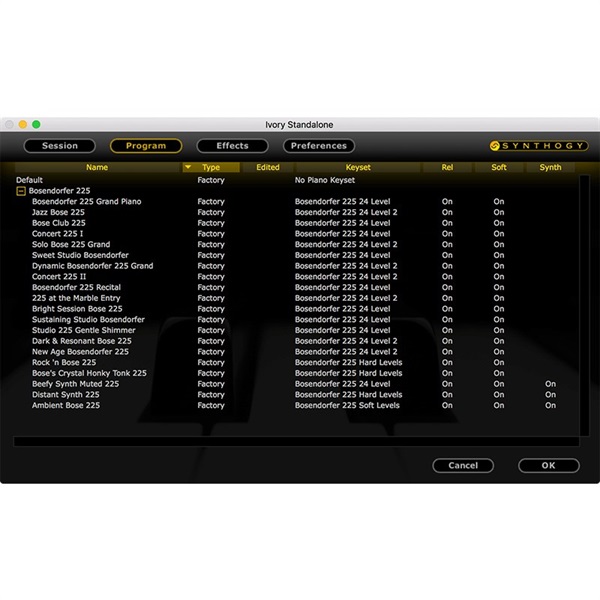Click the Synthogy logo

(538, 146)
